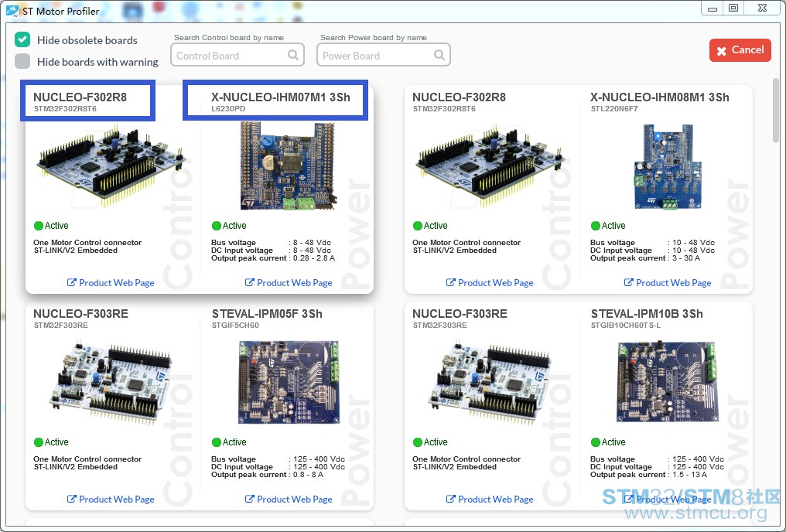This screenshot has width=786, height=532.
Task: Uncheck Hide obsolete boards checkbox
Action: point(22,39)
